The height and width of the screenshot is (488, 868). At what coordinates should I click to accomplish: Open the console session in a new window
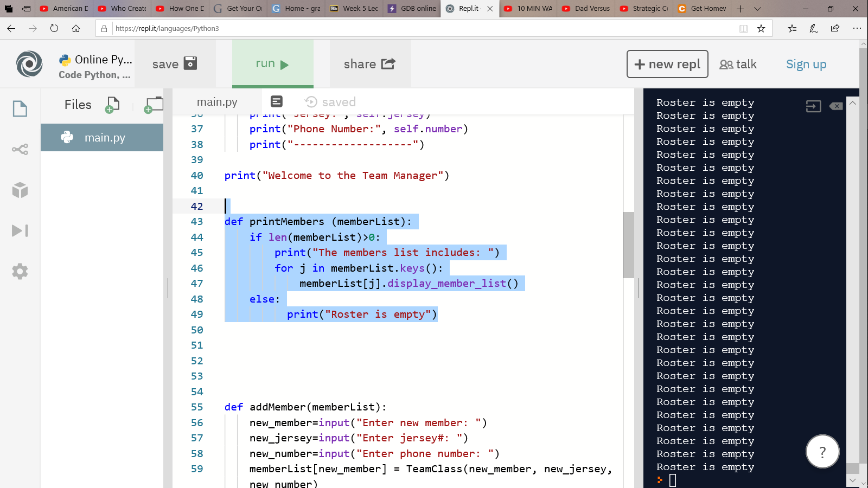coord(813,106)
